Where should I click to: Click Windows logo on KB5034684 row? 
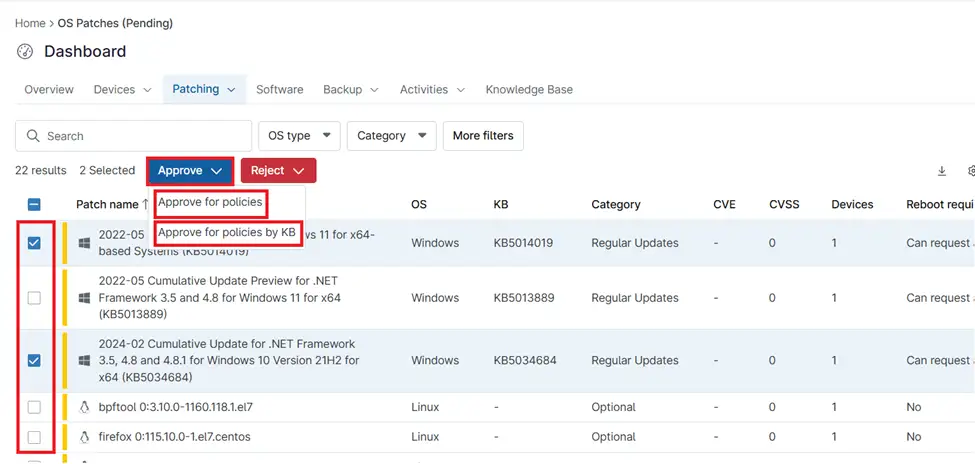85,361
